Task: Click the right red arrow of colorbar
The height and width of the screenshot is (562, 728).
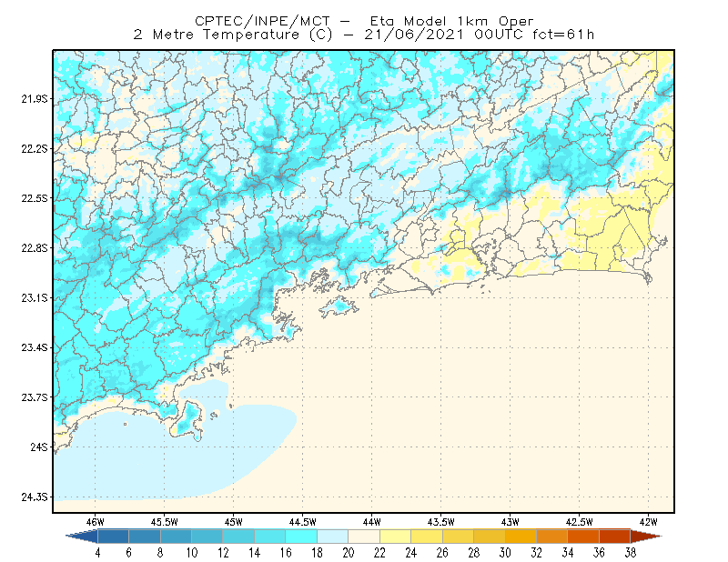Action: click(x=646, y=537)
